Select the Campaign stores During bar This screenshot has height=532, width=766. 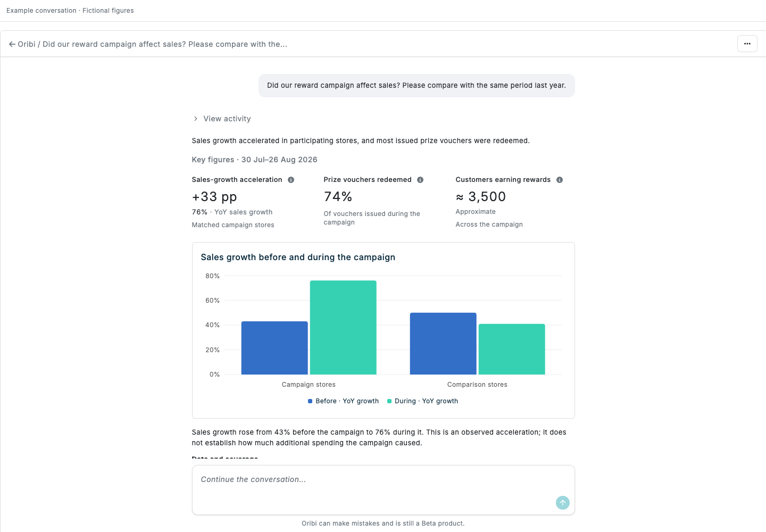point(343,328)
